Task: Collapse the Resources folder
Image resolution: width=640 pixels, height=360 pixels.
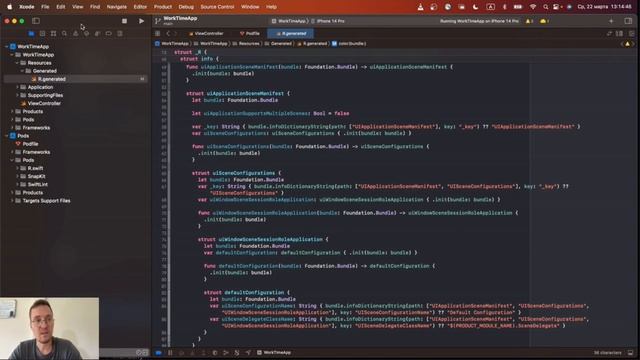Action: [18, 63]
